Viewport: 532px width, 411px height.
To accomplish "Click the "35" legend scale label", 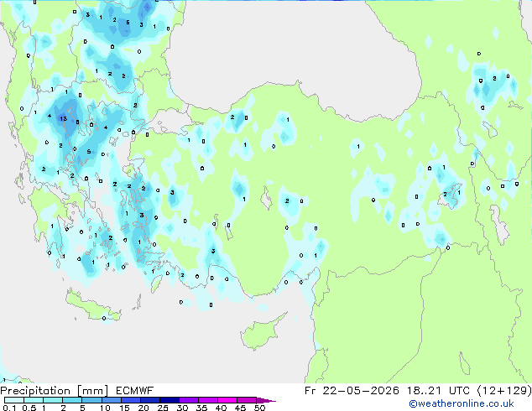I will [201, 408].
